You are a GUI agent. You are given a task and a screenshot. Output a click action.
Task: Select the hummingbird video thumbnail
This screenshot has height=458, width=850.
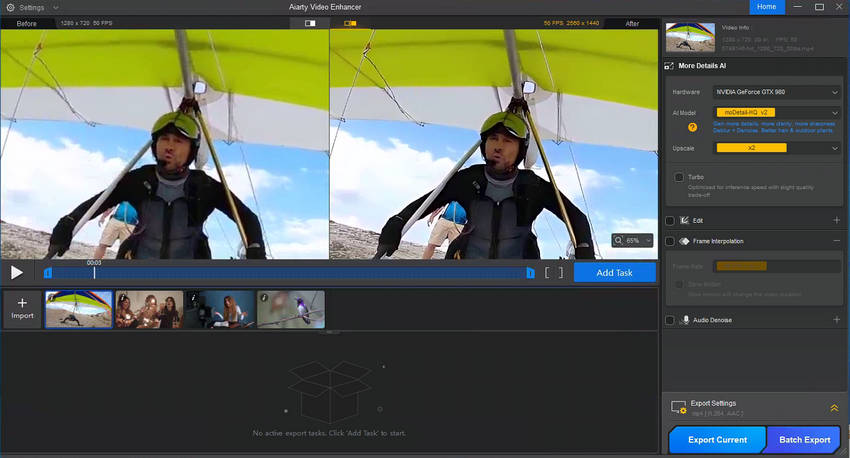click(x=291, y=309)
